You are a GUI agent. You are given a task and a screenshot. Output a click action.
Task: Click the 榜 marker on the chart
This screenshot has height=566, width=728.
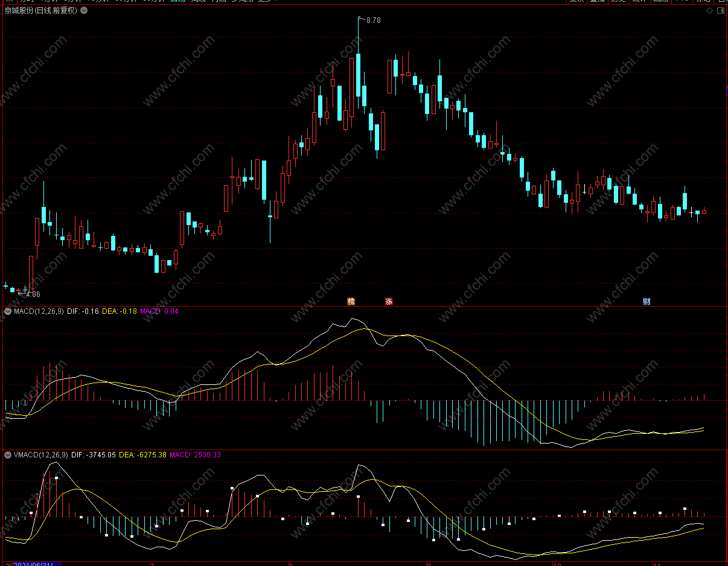pos(351,301)
